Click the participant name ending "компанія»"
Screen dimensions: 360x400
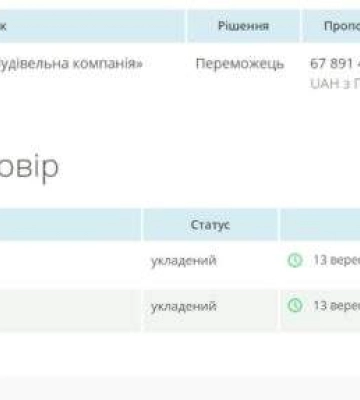click(71, 63)
